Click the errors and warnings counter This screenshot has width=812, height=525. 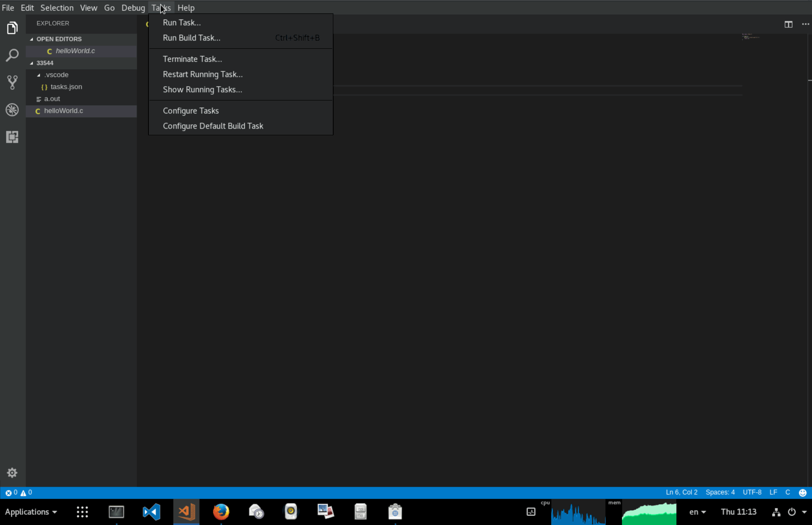(18, 492)
